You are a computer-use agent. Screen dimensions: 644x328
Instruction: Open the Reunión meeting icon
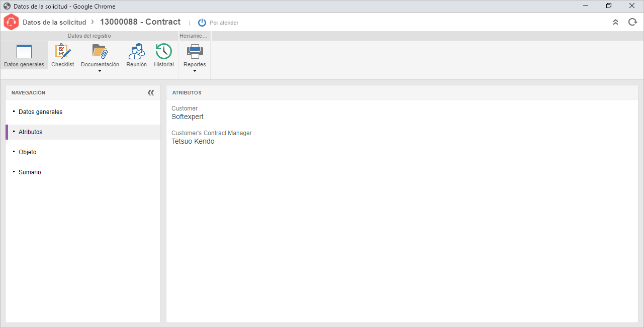point(137,51)
